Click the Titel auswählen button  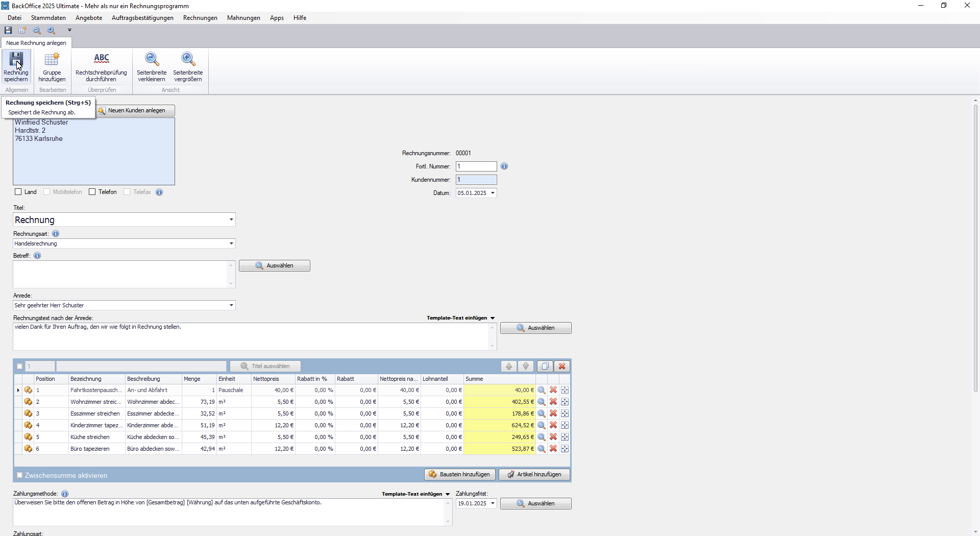pos(265,366)
